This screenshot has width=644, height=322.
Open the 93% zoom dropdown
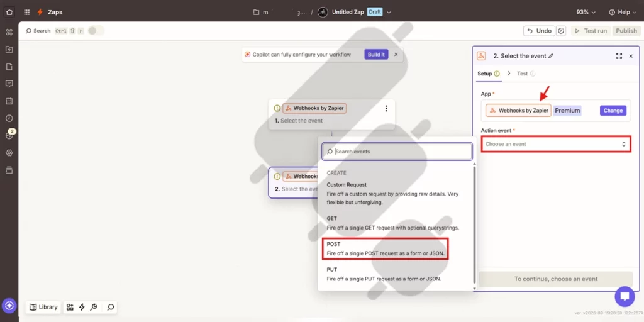click(586, 12)
